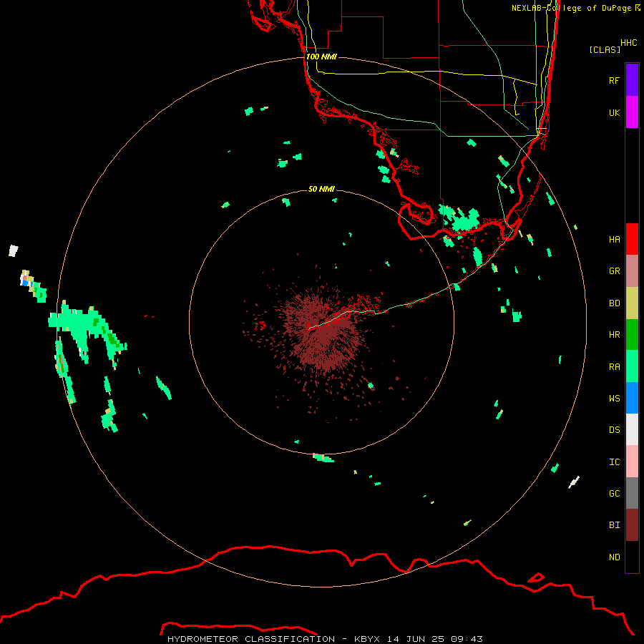Click the DS white legend swatch
This screenshot has width=644, height=644.
632,429
